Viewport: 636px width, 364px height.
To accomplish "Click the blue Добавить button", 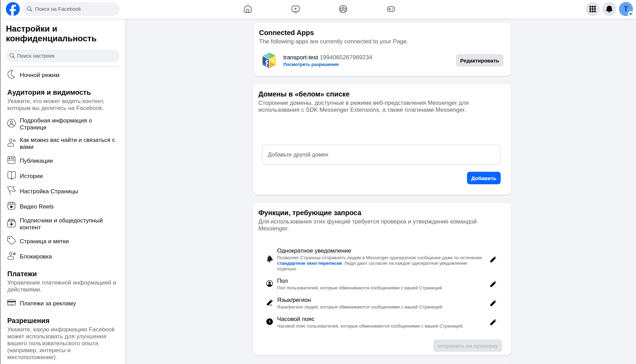I will point(484,178).
